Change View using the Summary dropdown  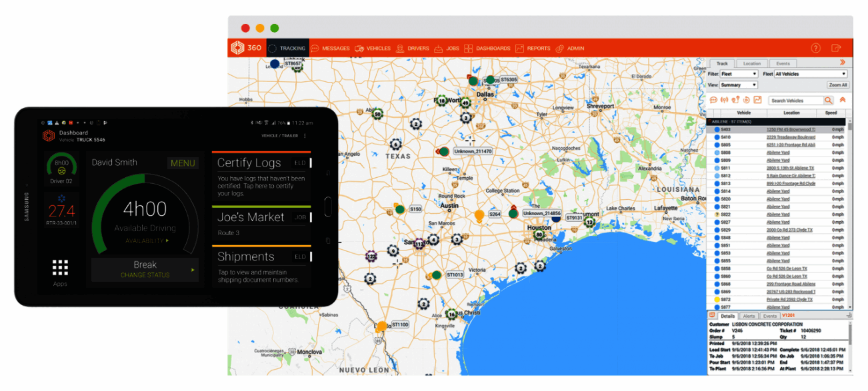(x=739, y=85)
